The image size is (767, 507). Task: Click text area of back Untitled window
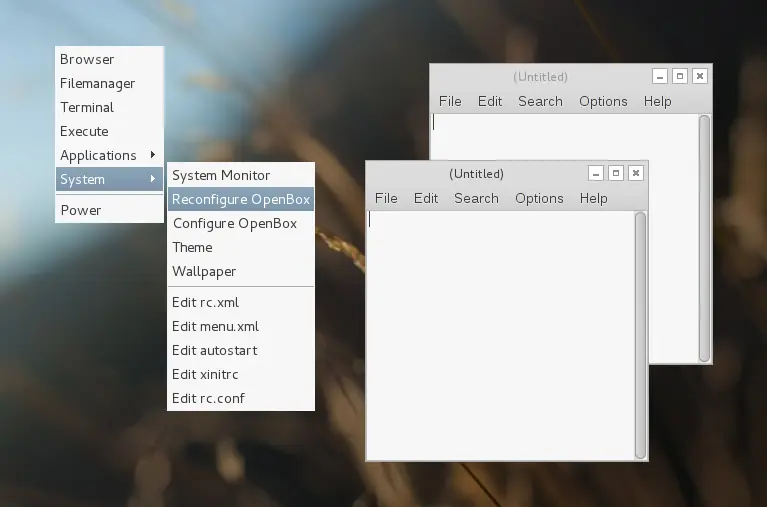coord(564,137)
